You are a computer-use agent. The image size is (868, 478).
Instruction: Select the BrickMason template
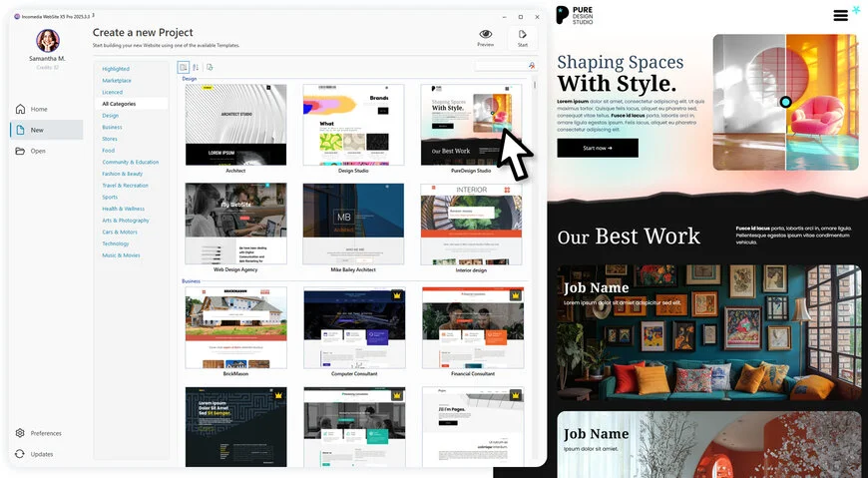click(235, 327)
